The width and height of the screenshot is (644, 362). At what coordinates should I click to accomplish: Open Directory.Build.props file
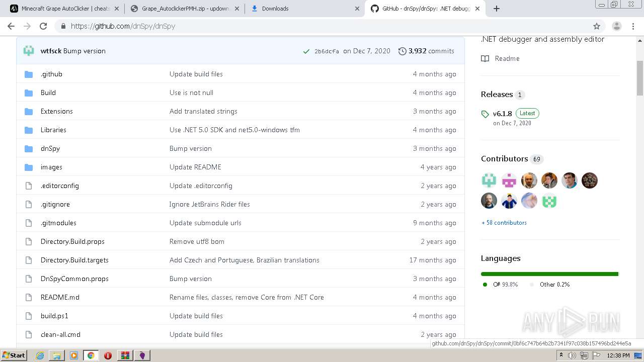pyautogui.click(x=72, y=242)
